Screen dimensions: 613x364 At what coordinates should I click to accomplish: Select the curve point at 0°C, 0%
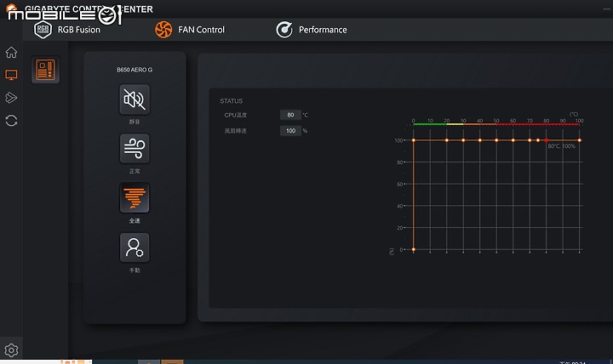click(x=413, y=249)
